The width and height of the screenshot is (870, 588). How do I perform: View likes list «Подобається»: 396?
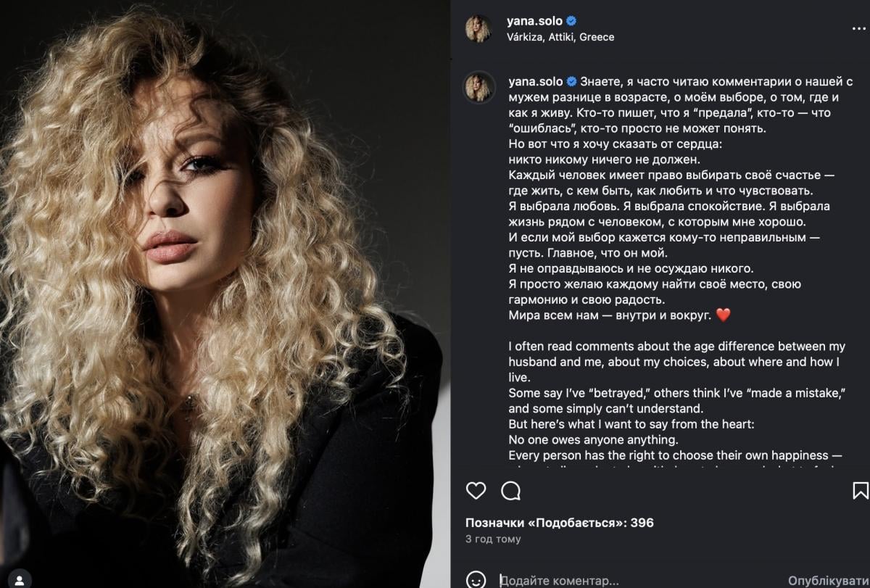click(559, 522)
